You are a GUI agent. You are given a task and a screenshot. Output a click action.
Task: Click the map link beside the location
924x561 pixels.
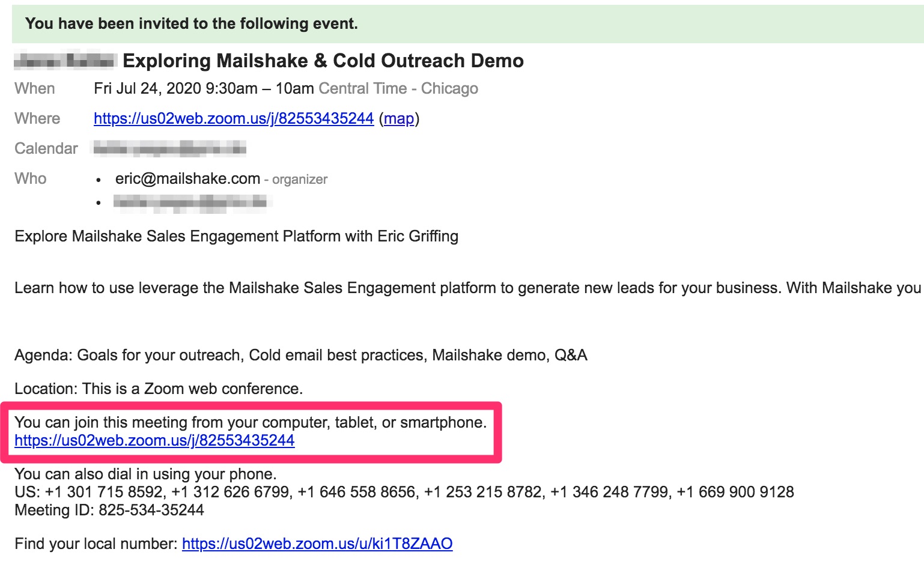pos(399,118)
